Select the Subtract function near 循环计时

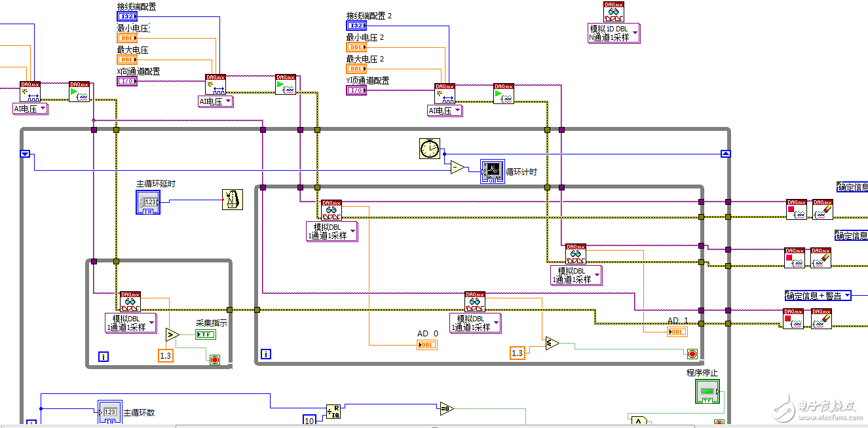tap(459, 168)
